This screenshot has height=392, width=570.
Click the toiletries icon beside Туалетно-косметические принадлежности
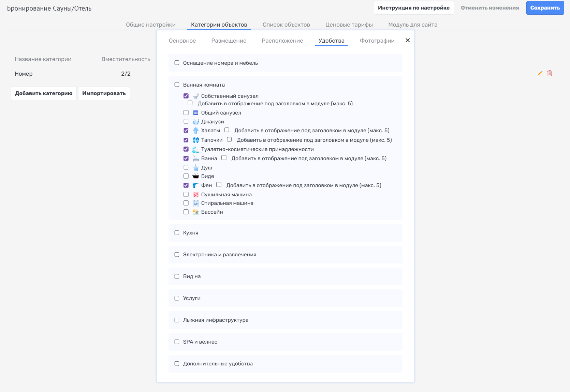[196, 149]
